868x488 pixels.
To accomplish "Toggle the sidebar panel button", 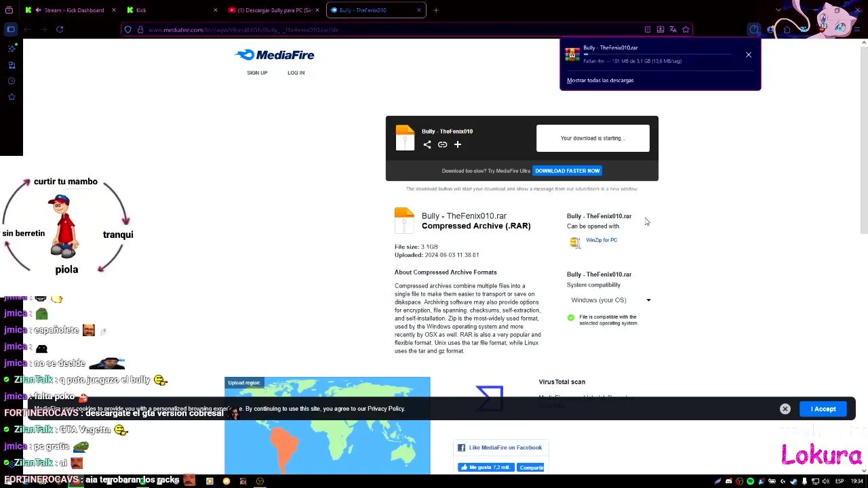I will click(x=11, y=29).
